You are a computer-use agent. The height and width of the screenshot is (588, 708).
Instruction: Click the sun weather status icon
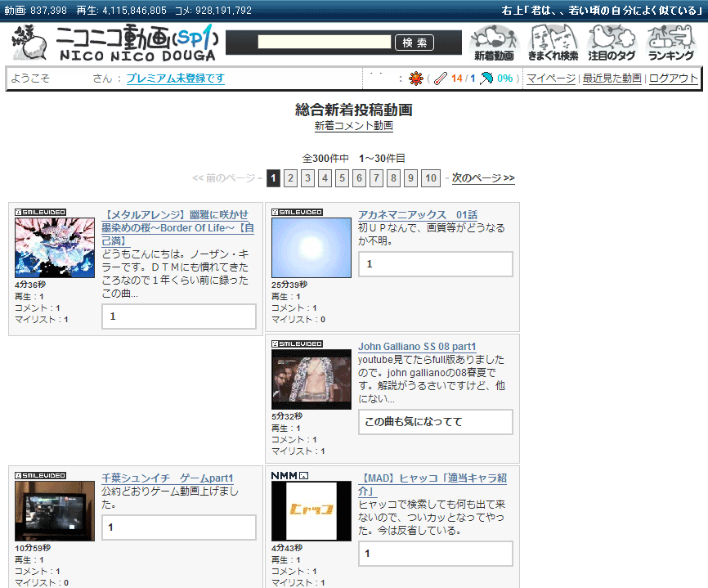tap(416, 79)
